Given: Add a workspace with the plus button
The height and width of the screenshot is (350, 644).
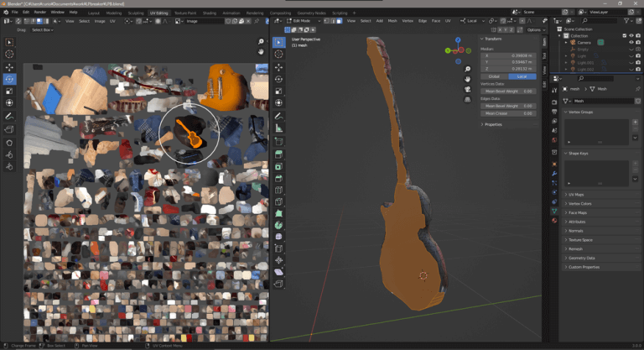Looking at the screenshot, I should click(354, 13).
